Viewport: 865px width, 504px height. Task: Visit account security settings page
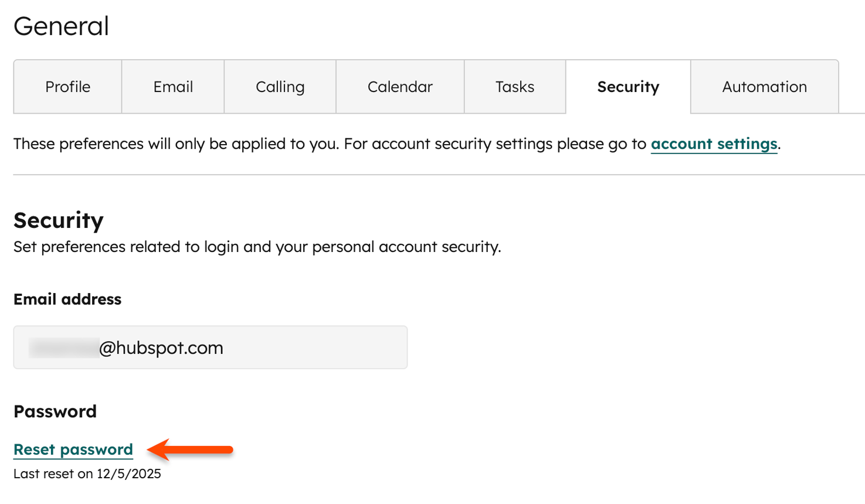tap(713, 144)
